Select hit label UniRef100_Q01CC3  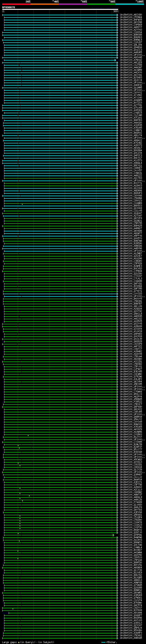(x=131, y=50)
